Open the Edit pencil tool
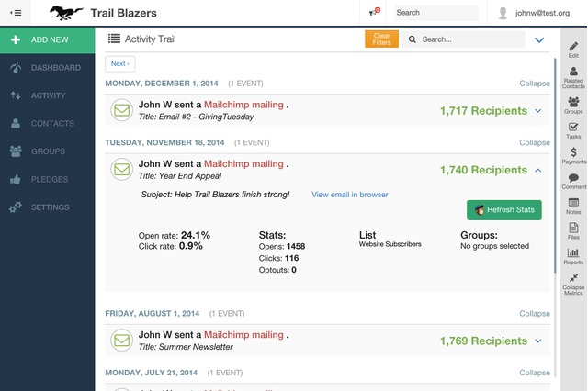The image size is (588, 391). pos(573,50)
